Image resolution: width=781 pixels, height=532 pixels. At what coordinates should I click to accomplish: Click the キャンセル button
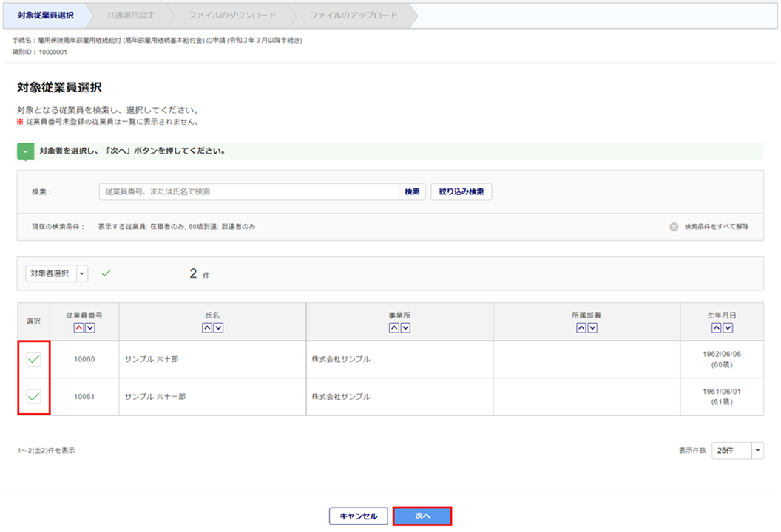pos(359,516)
